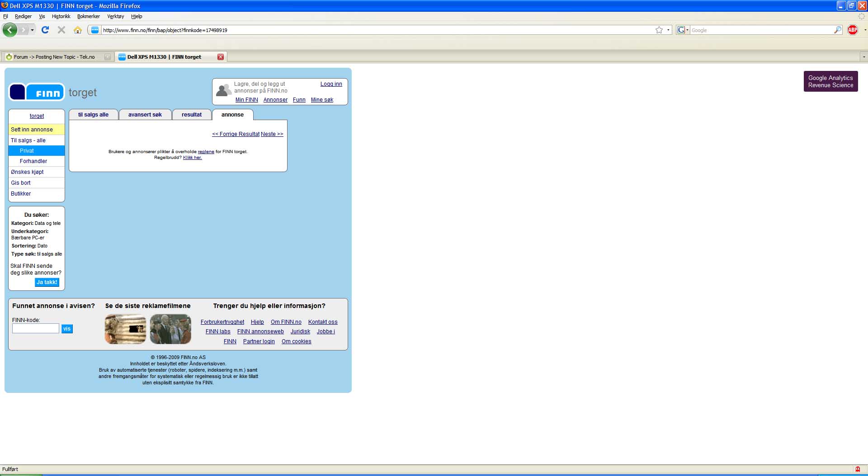Open the Forbrukertrygghet link
This screenshot has width=868, height=476.
[x=222, y=322]
